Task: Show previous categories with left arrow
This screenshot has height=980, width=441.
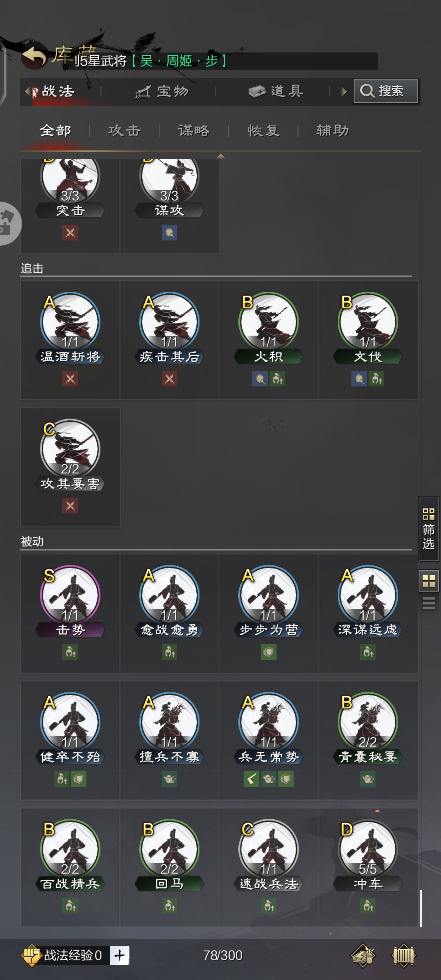Action: [x=27, y=91]
